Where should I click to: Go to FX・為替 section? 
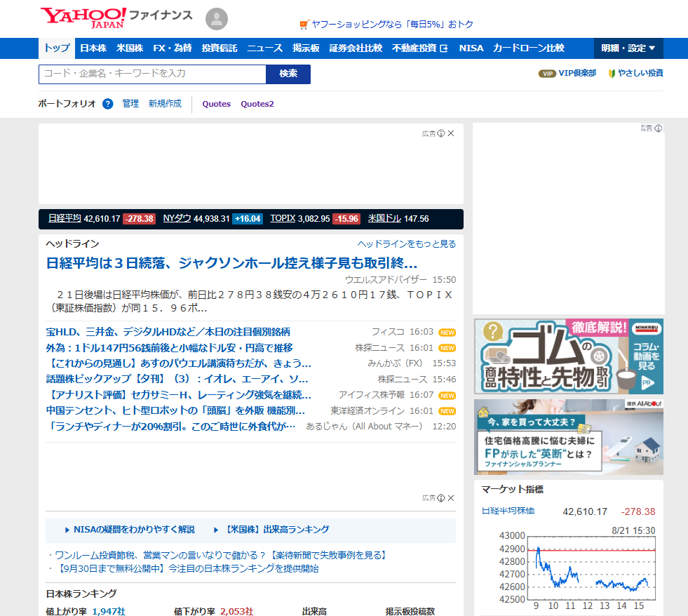(x=173, y=48)
